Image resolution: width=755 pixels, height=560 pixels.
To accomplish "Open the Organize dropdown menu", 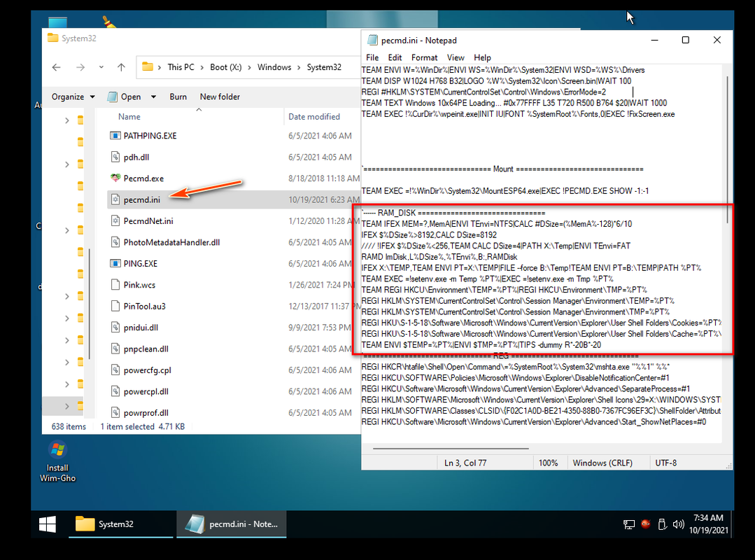I will click(x=73, y=97).
